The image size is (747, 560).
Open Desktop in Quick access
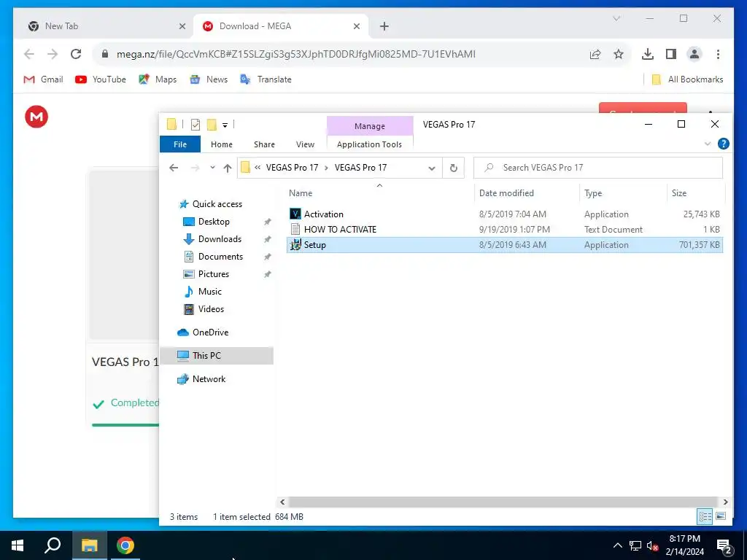[x=214, y=222]
